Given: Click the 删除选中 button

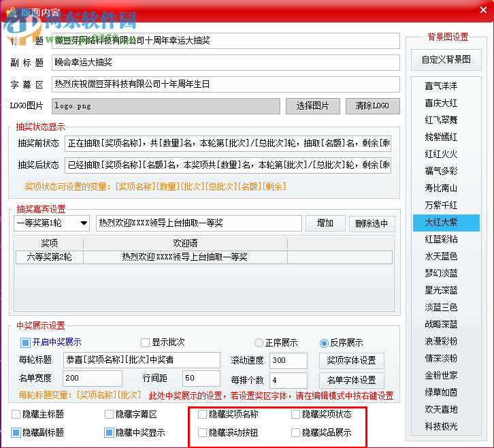Looking at the screenshot, I should click(x=372, y=223).
